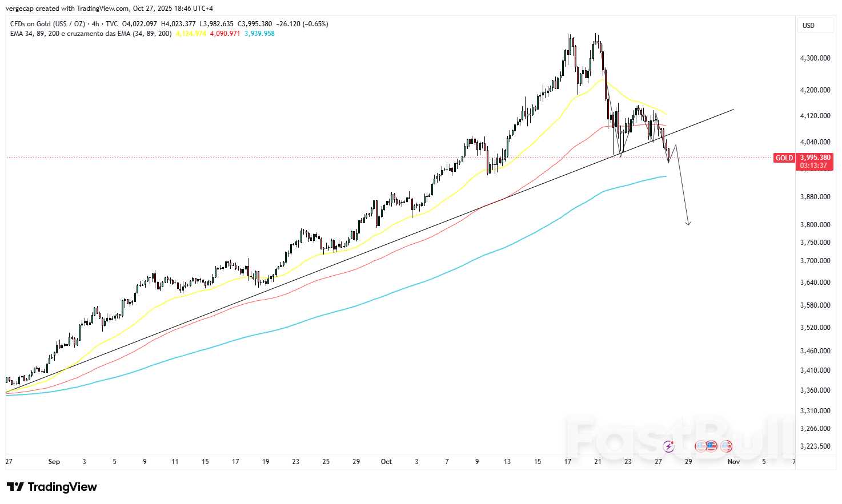Click the Oct label on the time axis

click(x=386, y=462)
